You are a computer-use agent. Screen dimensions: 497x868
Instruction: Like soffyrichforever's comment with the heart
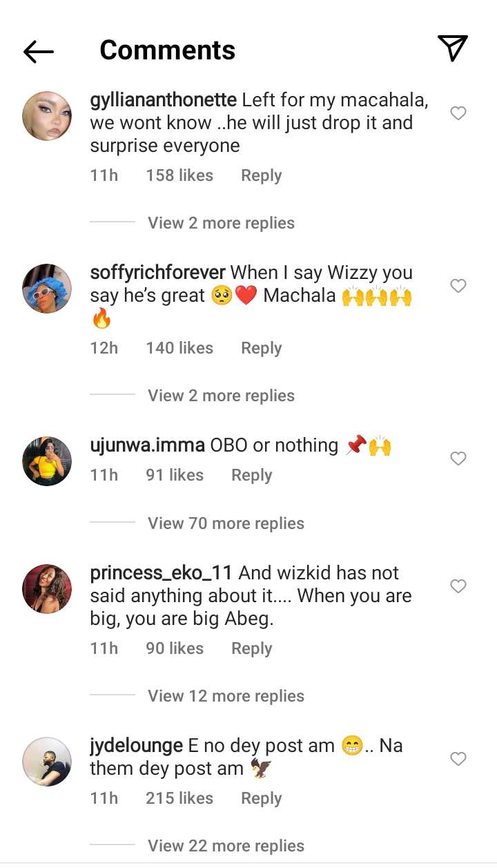tap(458, 286)
